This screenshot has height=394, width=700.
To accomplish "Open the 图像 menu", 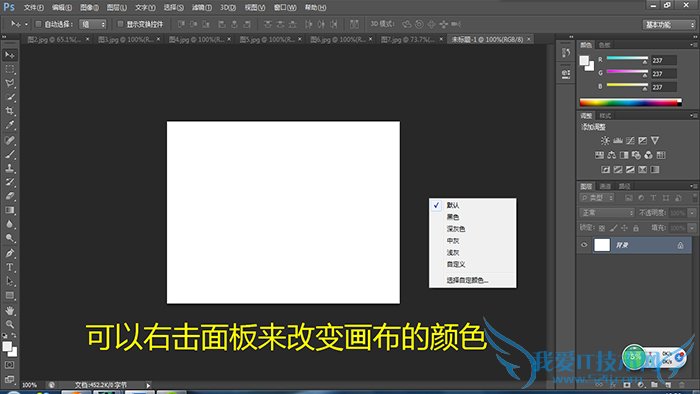I will click(89, 8).
